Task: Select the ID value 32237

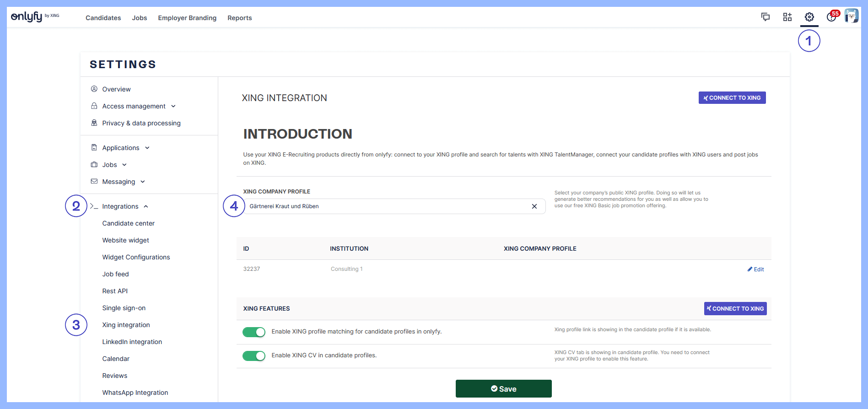Action: [x=252, y=269]
